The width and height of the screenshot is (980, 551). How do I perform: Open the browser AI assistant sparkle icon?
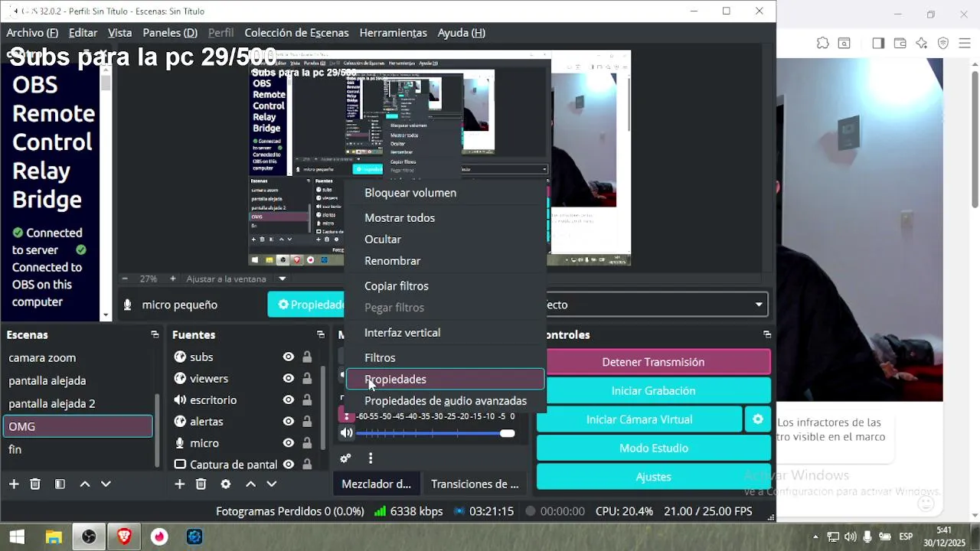pyautogui.click(x=922, y=43)
